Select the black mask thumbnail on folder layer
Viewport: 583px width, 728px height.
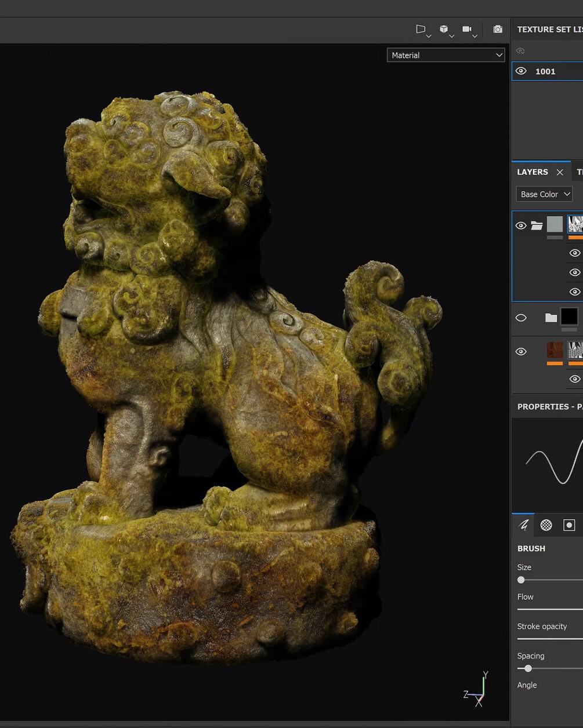pyautogui.click(x=569, y=316)
